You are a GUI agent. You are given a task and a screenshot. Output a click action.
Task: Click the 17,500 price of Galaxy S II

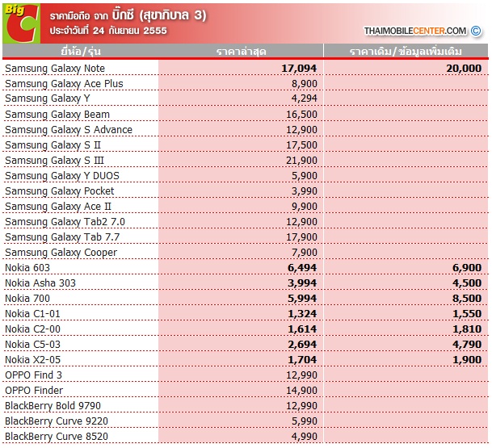301,145
